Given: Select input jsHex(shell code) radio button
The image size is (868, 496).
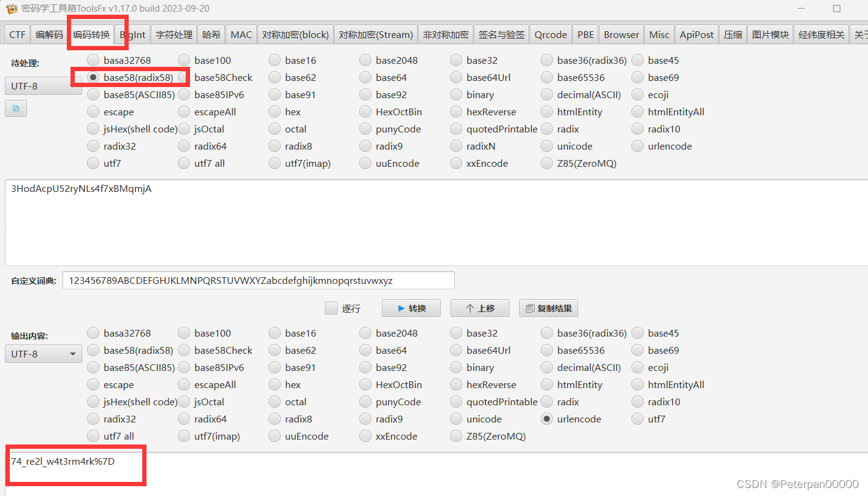Looking at the screenshot, I should (93, 129).
